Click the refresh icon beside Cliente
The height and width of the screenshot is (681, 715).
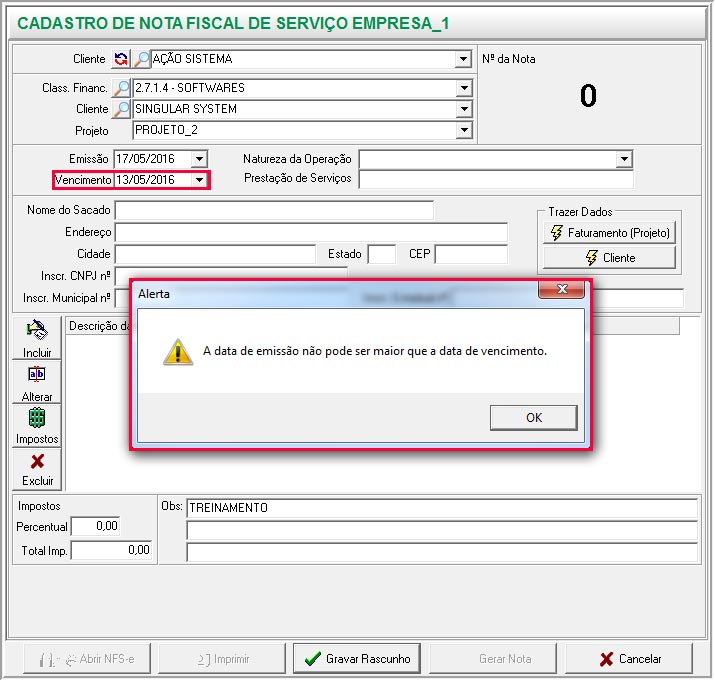121,59
